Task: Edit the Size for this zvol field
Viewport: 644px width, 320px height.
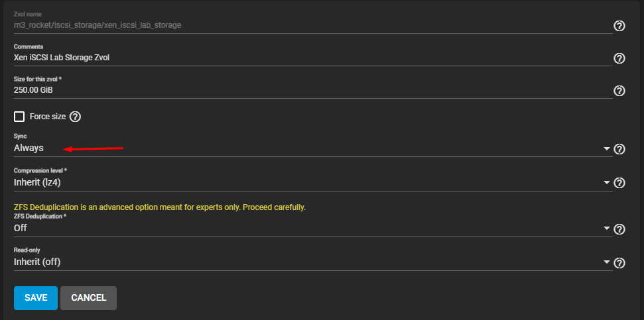Action: [x=312, y=90]
